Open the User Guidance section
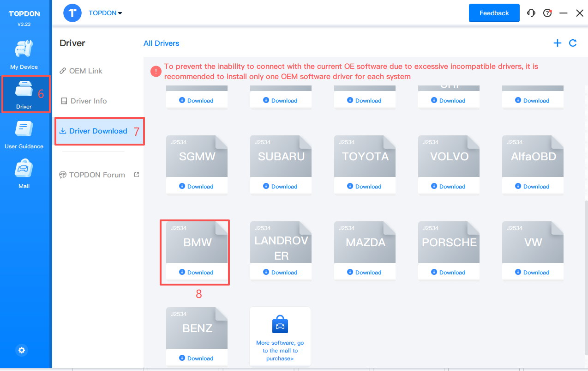The height and width of the screenshot is (371, 588). coord(24,134)
